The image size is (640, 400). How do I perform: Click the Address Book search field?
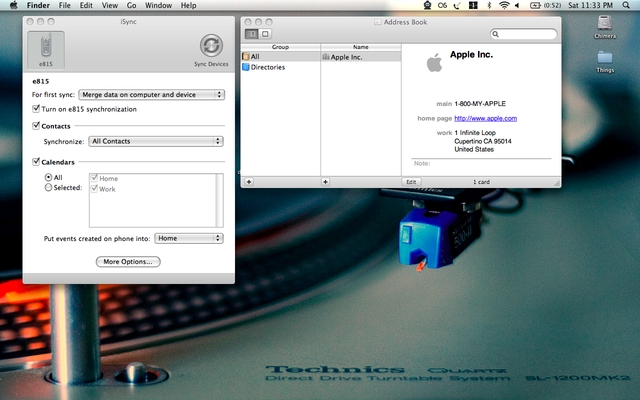[x=524, y=34]
